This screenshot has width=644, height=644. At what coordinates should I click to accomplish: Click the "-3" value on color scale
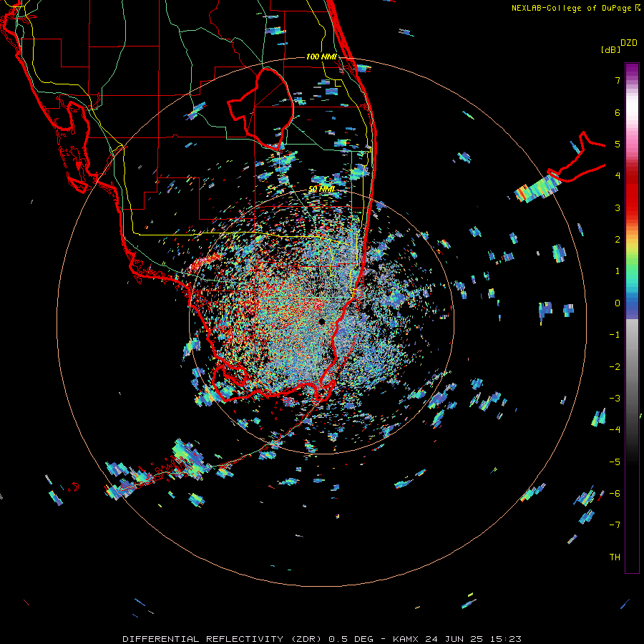tap(615, 399)
